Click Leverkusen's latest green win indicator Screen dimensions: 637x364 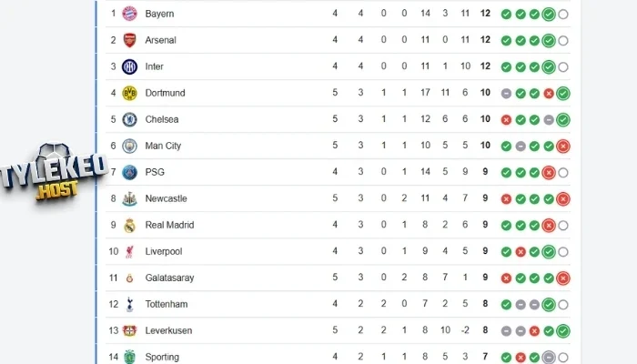click(x=563, y=330)
